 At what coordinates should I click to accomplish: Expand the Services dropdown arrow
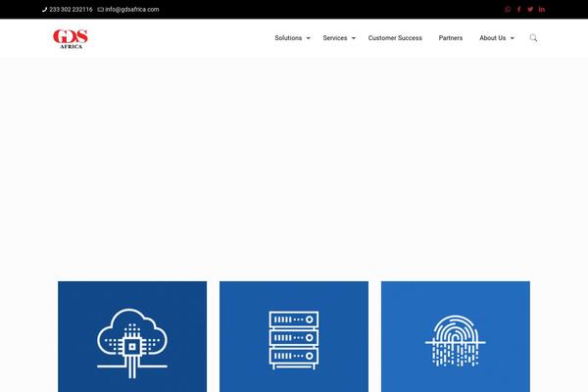tap(353, 38)
